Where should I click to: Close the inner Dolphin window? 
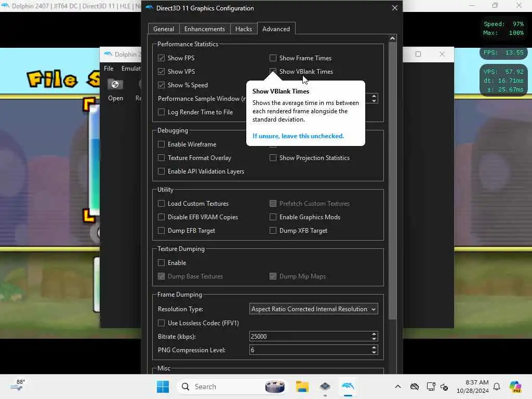point(442,54)
